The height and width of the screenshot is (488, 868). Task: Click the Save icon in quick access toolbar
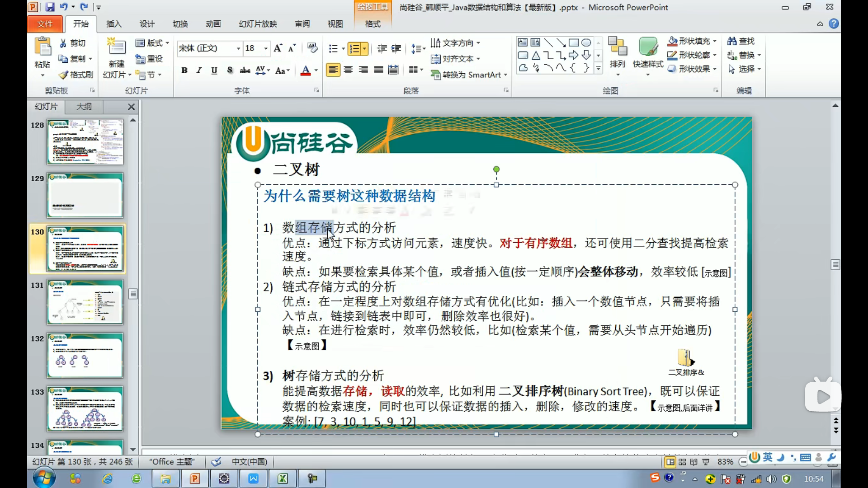(50, 7)
